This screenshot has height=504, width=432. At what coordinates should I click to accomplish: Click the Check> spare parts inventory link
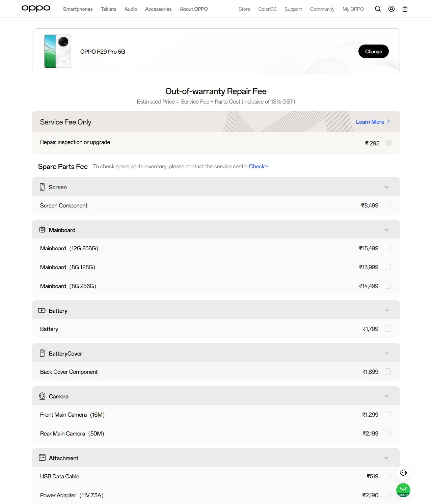[x=258, y=166]
